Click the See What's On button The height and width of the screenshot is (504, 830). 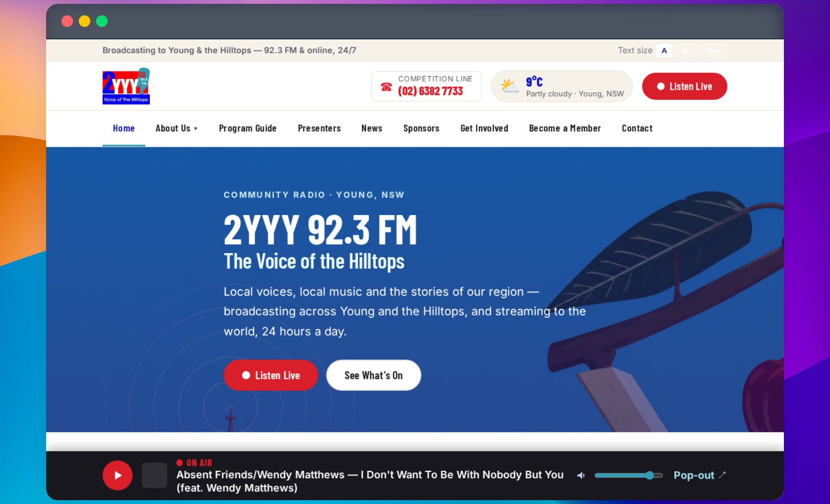coord(374,375)
